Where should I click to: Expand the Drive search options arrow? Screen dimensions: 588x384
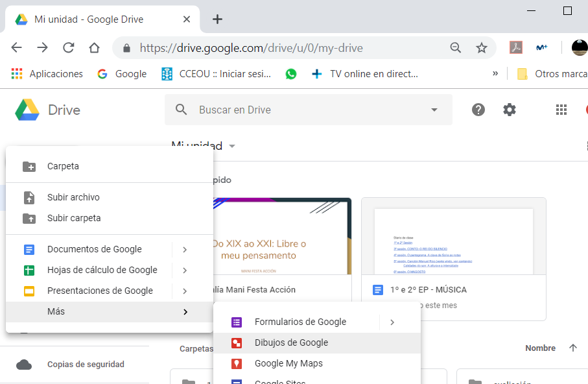coord(434,110)
